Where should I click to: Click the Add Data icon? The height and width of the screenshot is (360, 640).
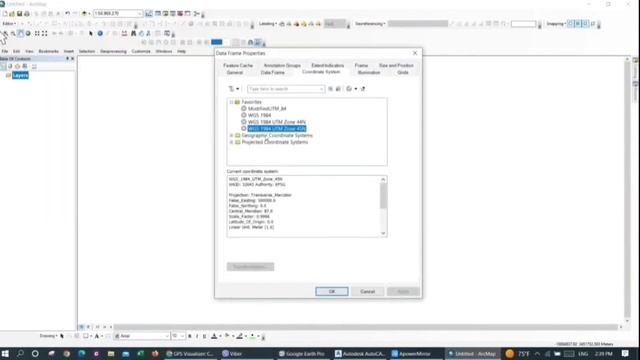point(84,14)
